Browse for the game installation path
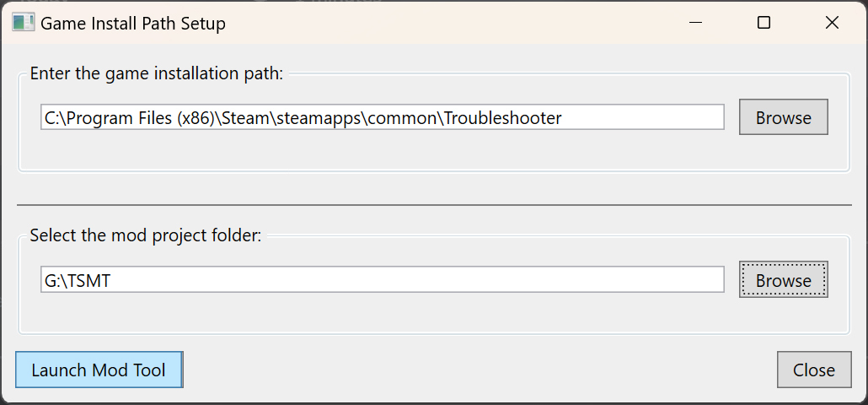868x405 pixels. pos(783,117)
